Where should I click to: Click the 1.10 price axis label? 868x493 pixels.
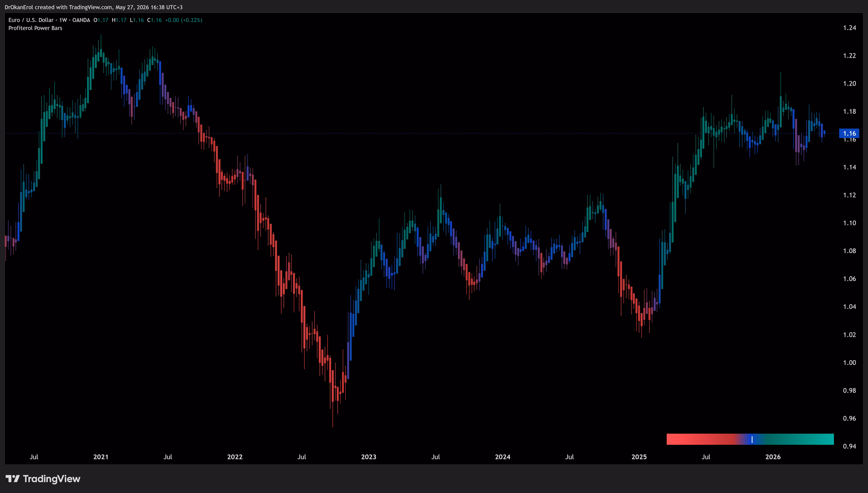click(849, 223)
